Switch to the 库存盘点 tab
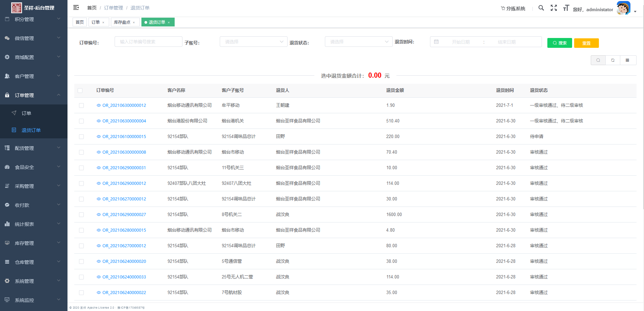The image size is (644, 311). (122, 22)
